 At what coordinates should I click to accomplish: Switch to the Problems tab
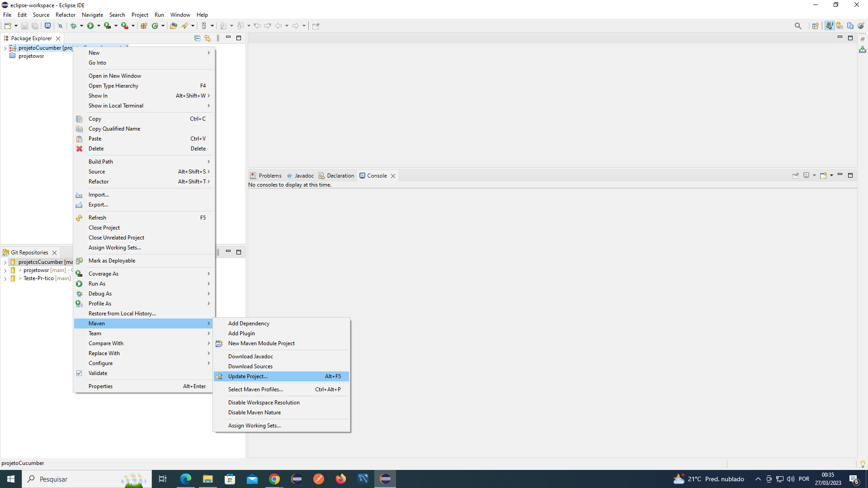tap(269, 175)
